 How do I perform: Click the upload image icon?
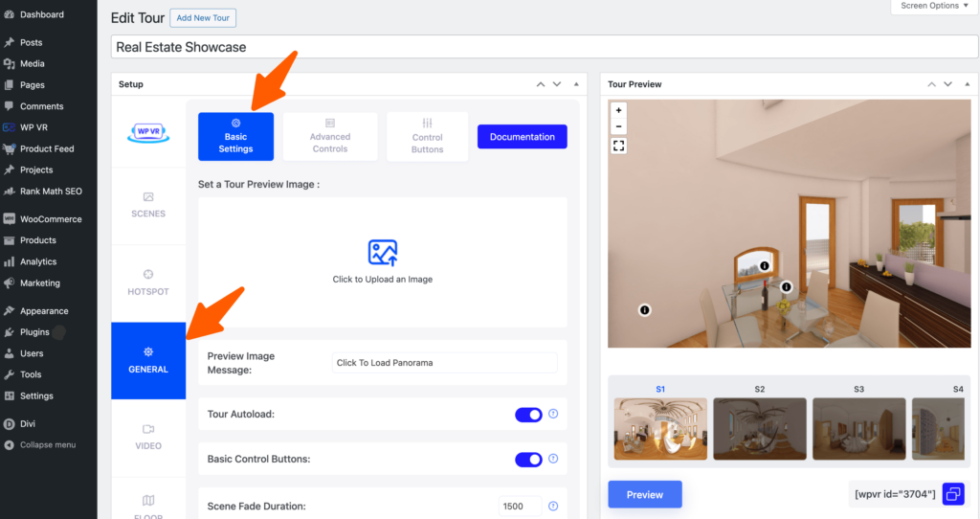click(383, 253)
